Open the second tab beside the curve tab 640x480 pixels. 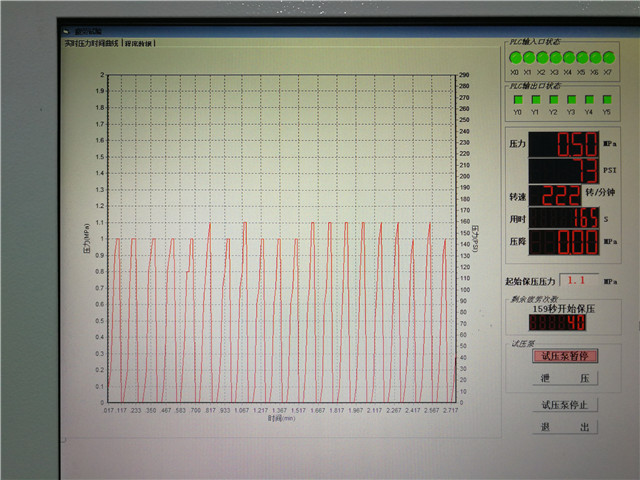pyautogui.click(x=139, y=43)
